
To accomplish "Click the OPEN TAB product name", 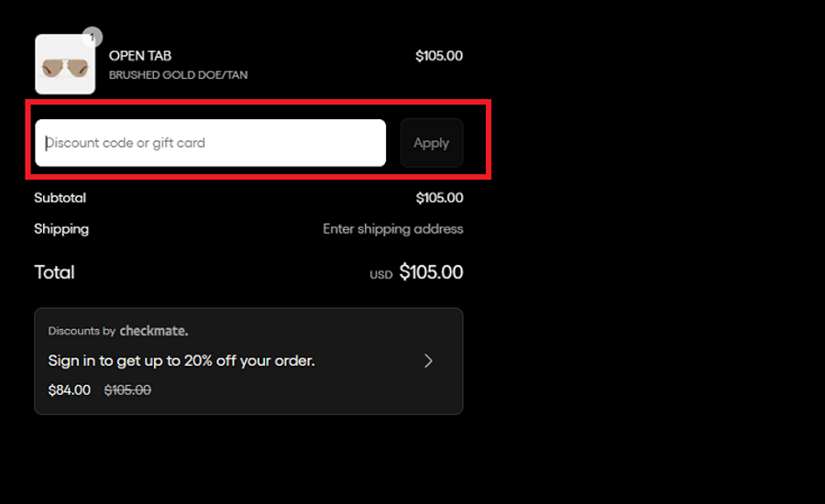I will coord(140,56).
